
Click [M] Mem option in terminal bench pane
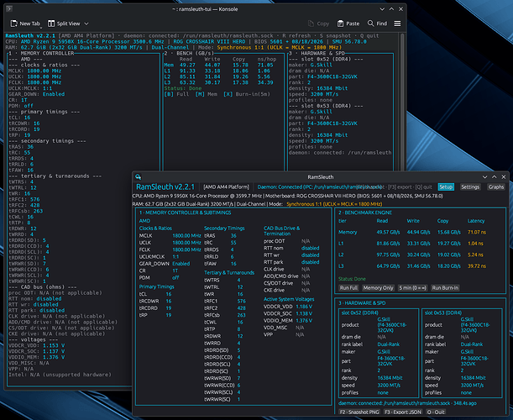click(x=206, y=94)
